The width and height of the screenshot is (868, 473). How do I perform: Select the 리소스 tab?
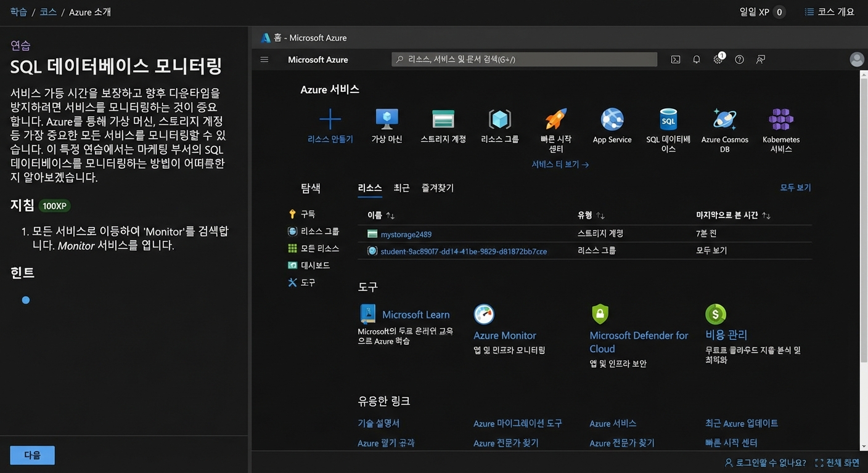[x=370, y=188]
